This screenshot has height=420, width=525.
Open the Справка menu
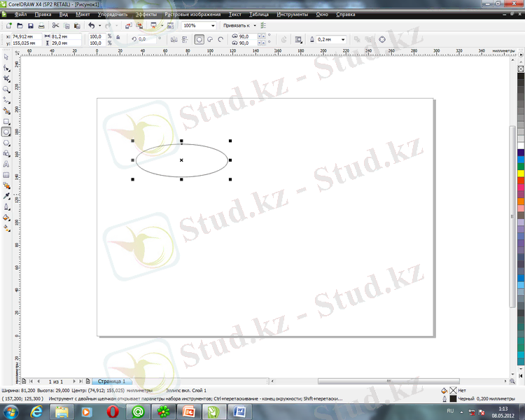click(346, 15)
